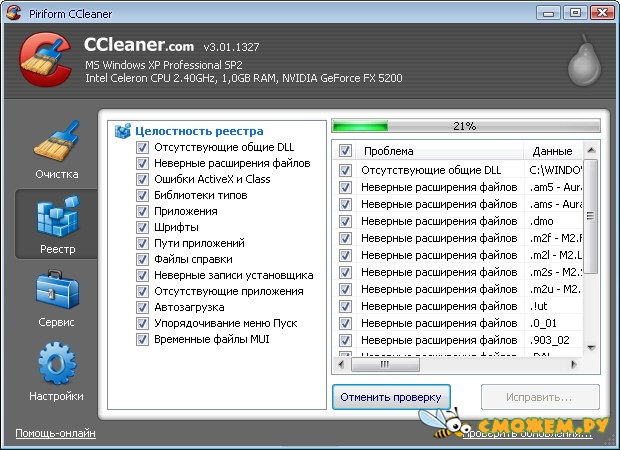Click the registry cubes icon beside Целостность реестра
Image resolution: width=620 pixels, height=450 pixels.
123,131
